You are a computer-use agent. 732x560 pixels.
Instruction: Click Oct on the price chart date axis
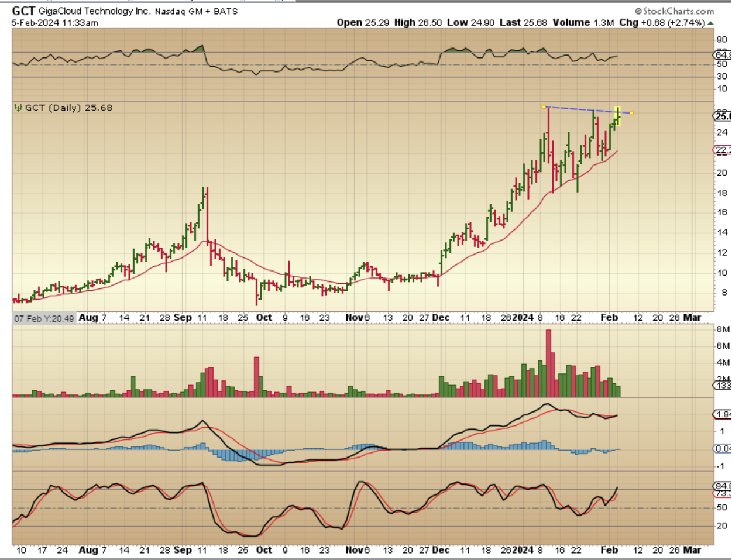pos(264,317)
